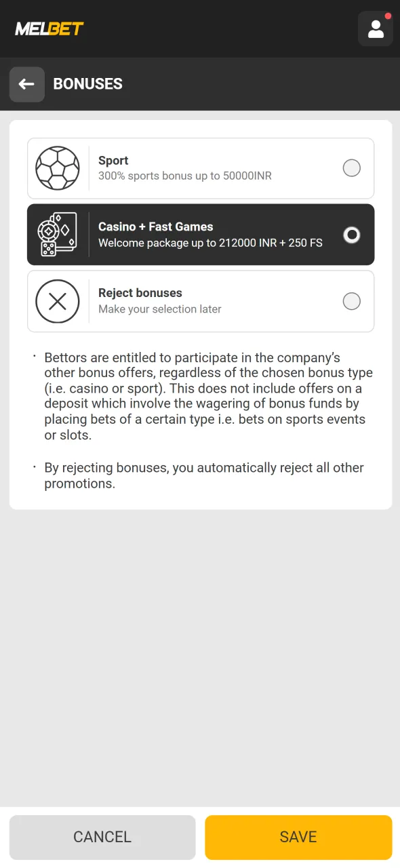Select the Sport bonus radio button
The height and width of the screenshot is (868, 400).
(x=351, y=167)
